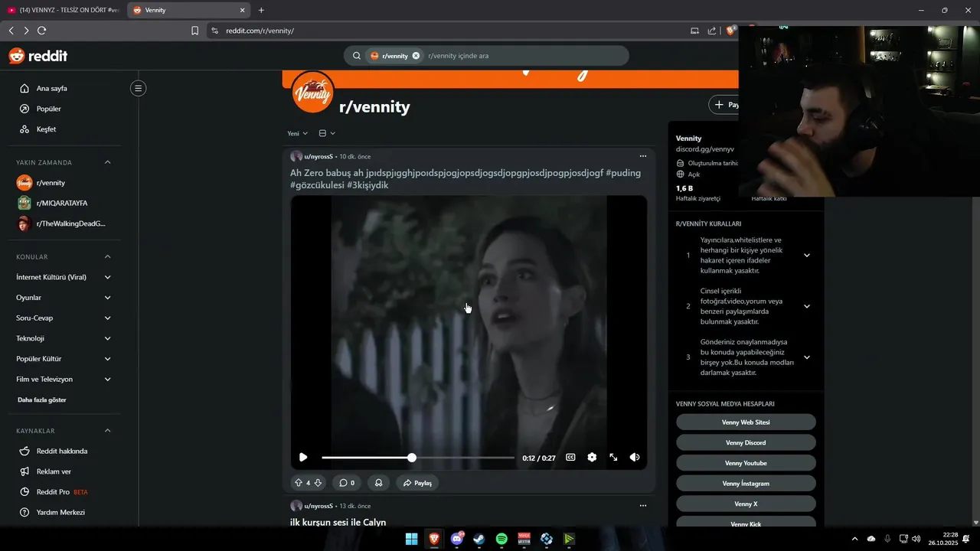Viewport: 980px width, 551px height.
Task: Open post ilk kurşun sesi ile Calyn
Action: [338, 522]
